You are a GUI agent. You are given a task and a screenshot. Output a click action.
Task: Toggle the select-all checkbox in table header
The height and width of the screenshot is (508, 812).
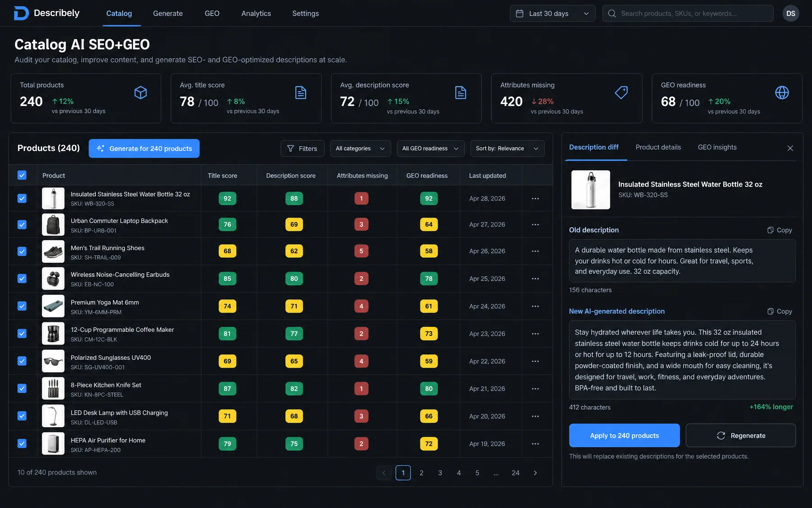22,175
